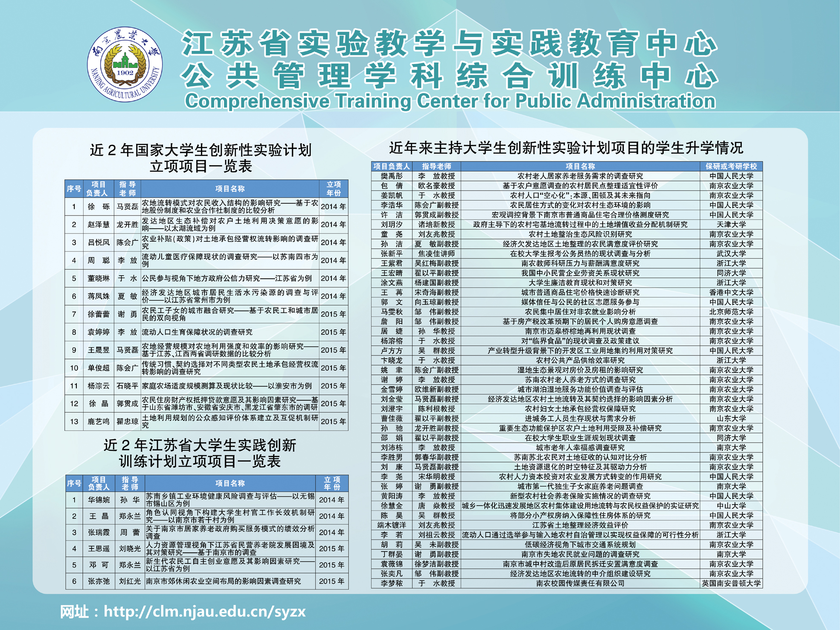Screen dimensions: 840x630
Task: Click advisor name '瞿忠琼'
Action: pos(127,422)
